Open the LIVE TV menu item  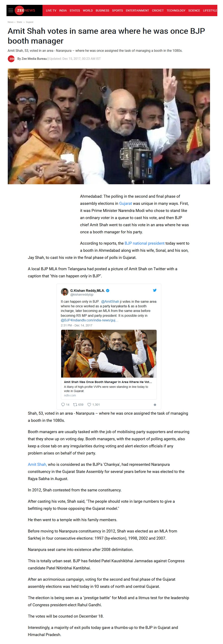(51, 10)
